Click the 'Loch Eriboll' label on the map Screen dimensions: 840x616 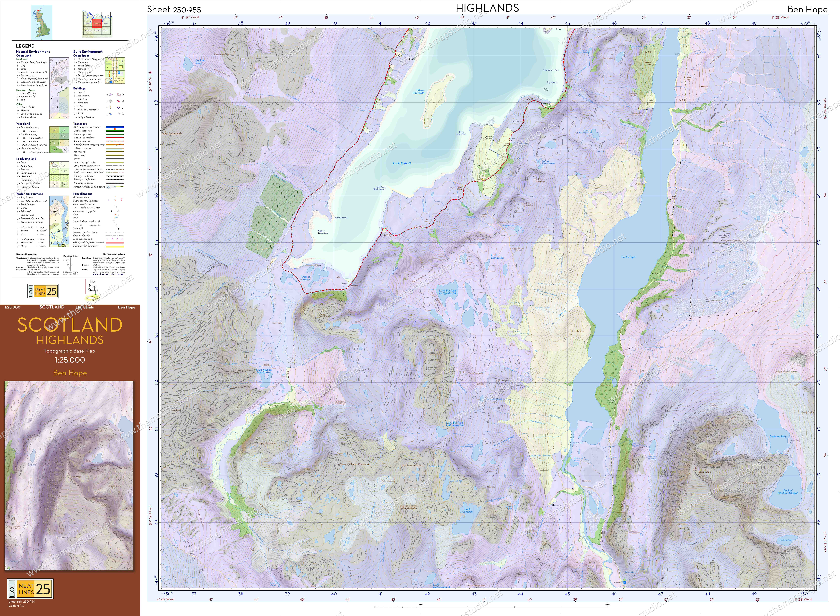coord(402,163)
